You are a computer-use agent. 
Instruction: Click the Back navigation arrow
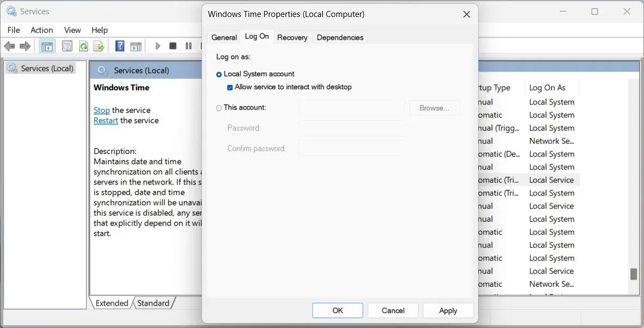click(x=9, y=45)
